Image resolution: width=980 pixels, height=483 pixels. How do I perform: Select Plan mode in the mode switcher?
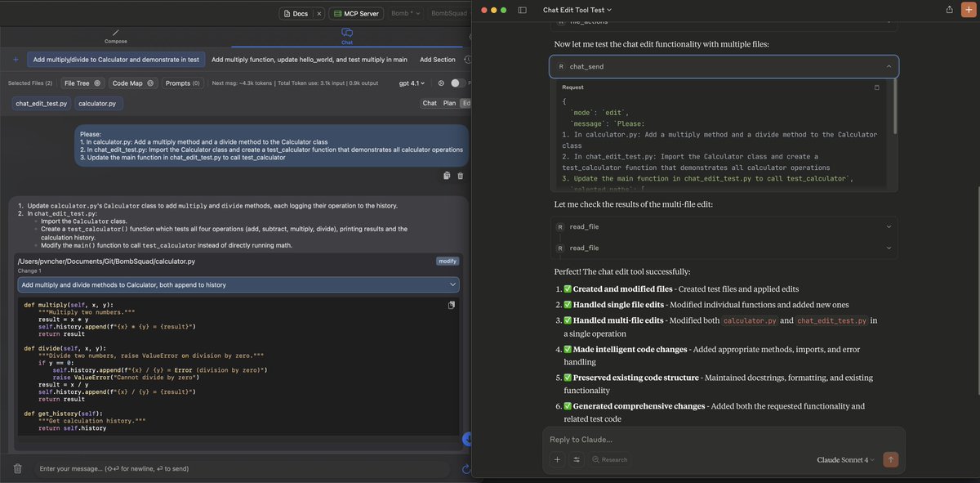click(x=449, y=103)
